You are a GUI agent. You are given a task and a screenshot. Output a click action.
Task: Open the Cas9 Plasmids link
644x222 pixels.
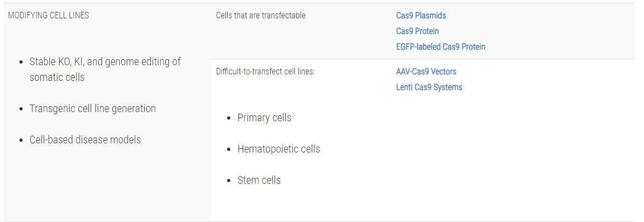coord(421,16)
